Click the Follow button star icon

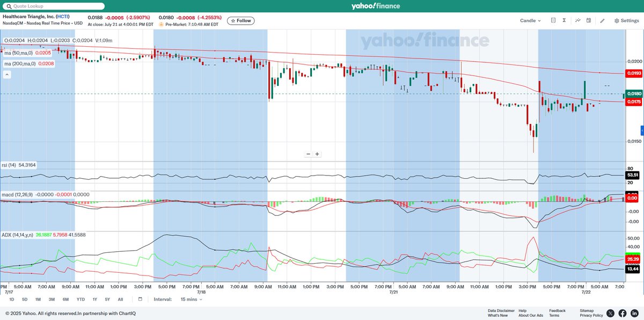pyautogui.click(x=233, y=20)
